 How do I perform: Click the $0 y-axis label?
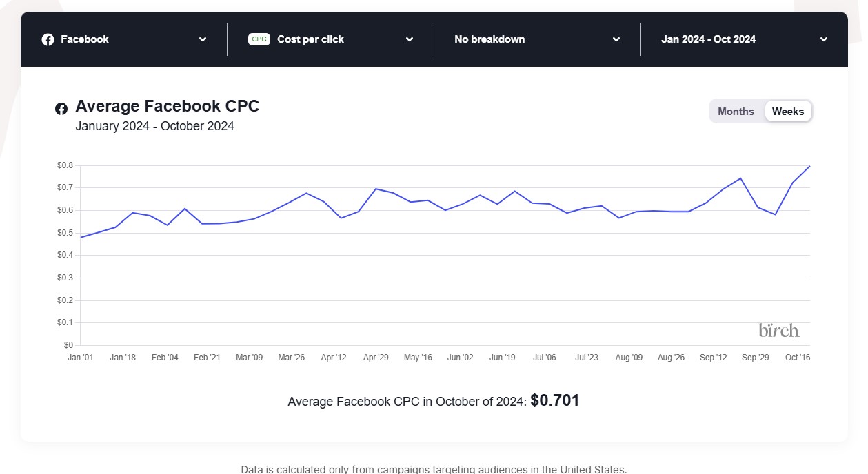[68, 345]
